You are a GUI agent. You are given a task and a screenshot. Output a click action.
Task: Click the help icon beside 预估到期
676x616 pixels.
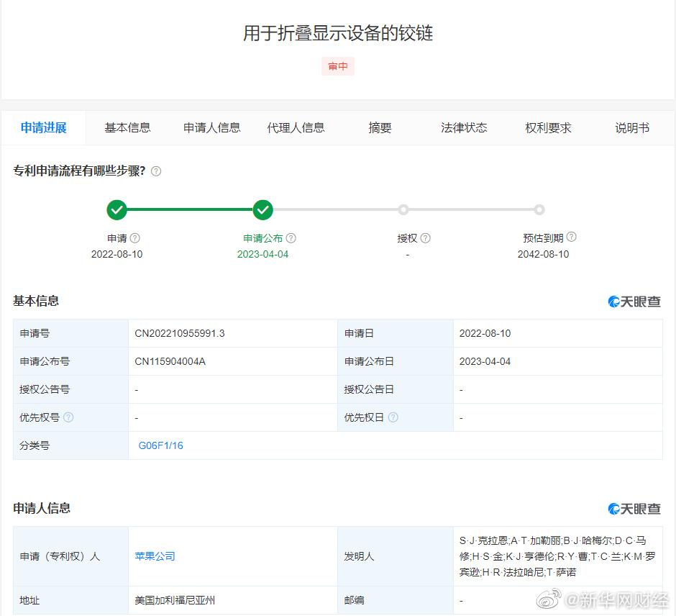tap(571, 236)
